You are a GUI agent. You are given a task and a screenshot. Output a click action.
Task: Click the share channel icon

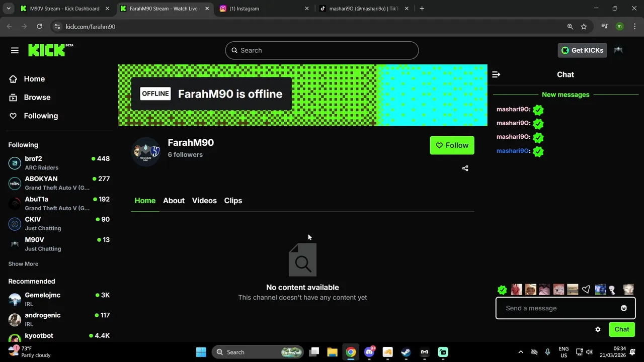coord(465,168)
